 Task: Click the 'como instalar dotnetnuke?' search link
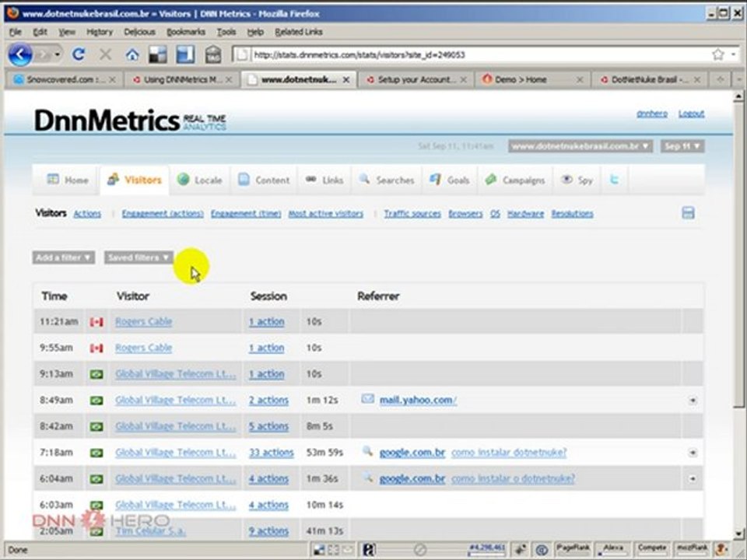click(509, 453)
